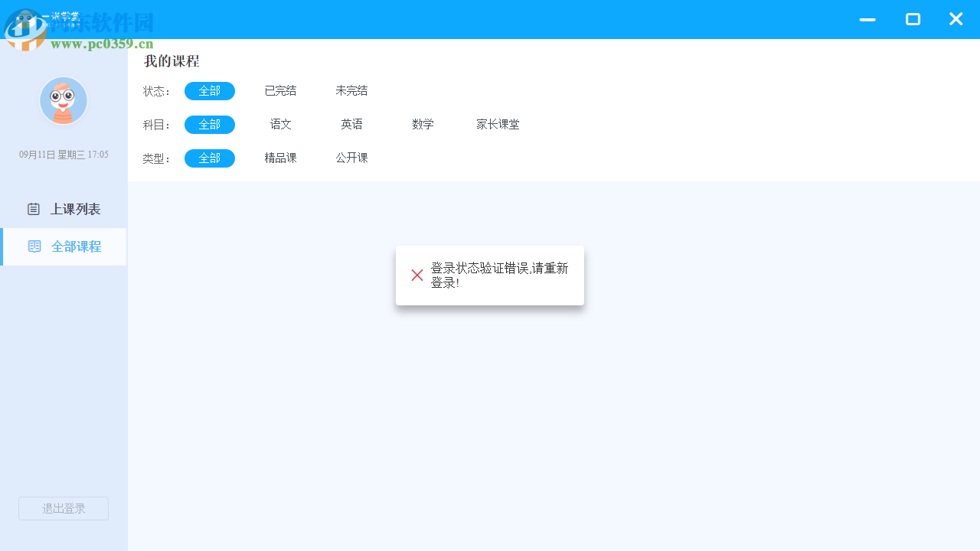Filter subject by 家长课堂
Viewport: 980px width, 551px height.
click(498, 125)
